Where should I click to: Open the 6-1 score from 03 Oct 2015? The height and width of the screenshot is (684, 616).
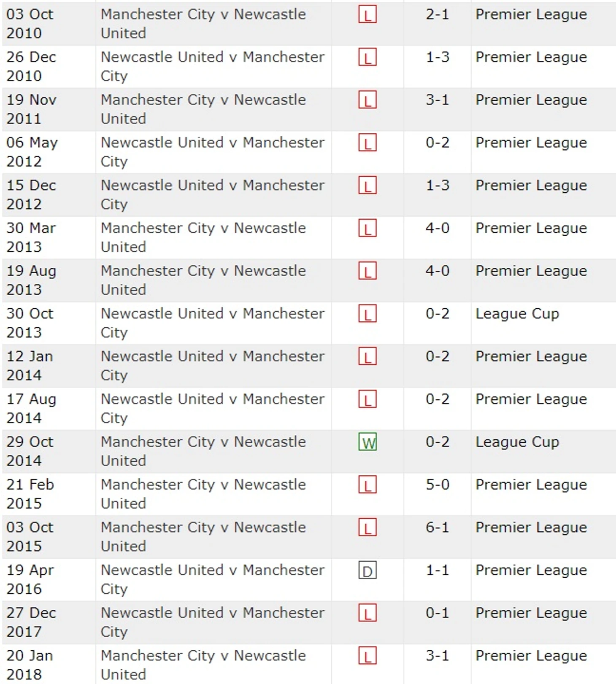click(x=437, y=528)
